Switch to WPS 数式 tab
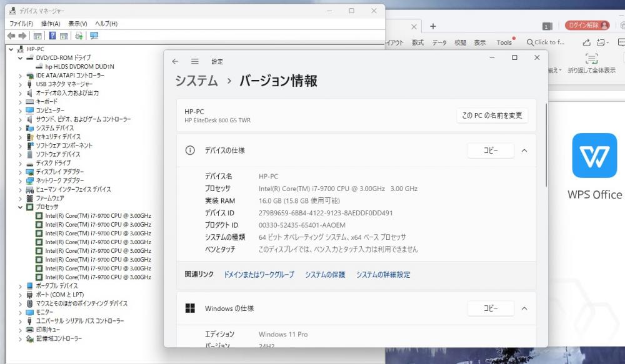This screenshot has width=625, height=364. pos(417,42)
